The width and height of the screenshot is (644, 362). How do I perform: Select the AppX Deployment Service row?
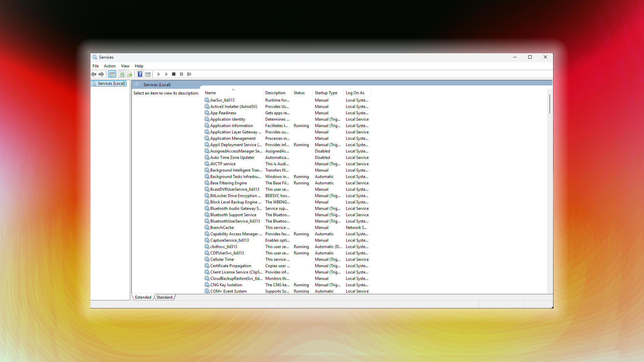click(236, 145)
